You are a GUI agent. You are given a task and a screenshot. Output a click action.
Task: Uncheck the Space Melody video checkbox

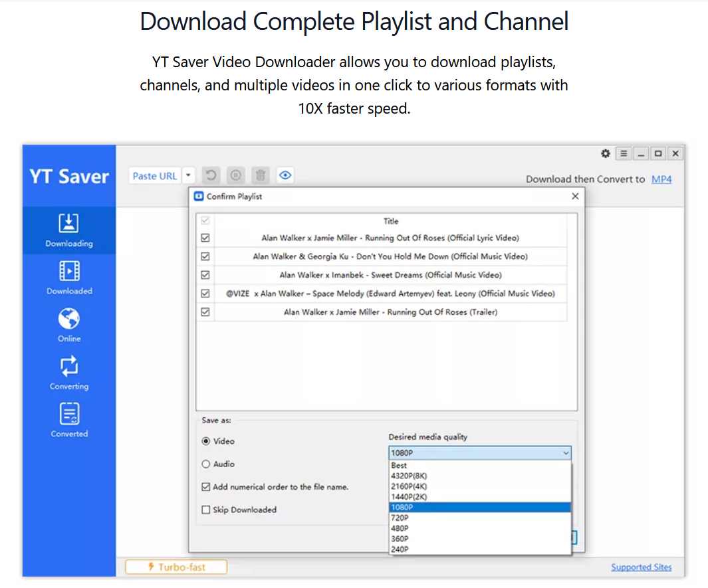click(205, 293)
